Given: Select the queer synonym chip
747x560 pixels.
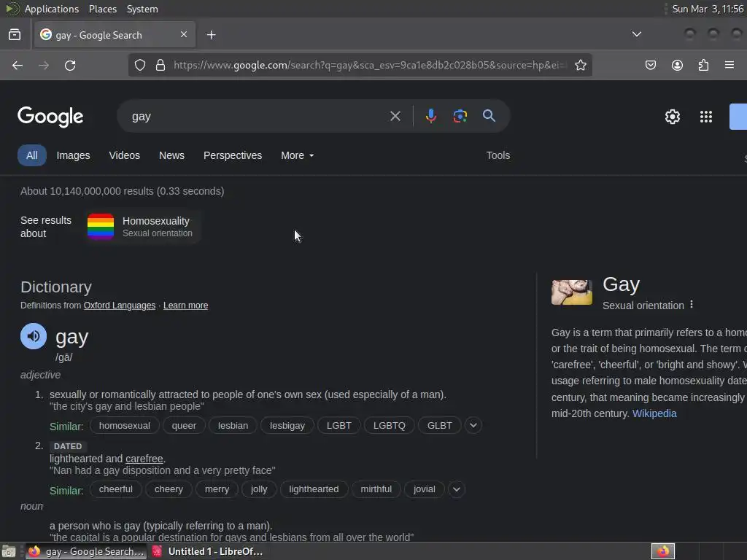Looking at the screenshot, I should 184,425.
